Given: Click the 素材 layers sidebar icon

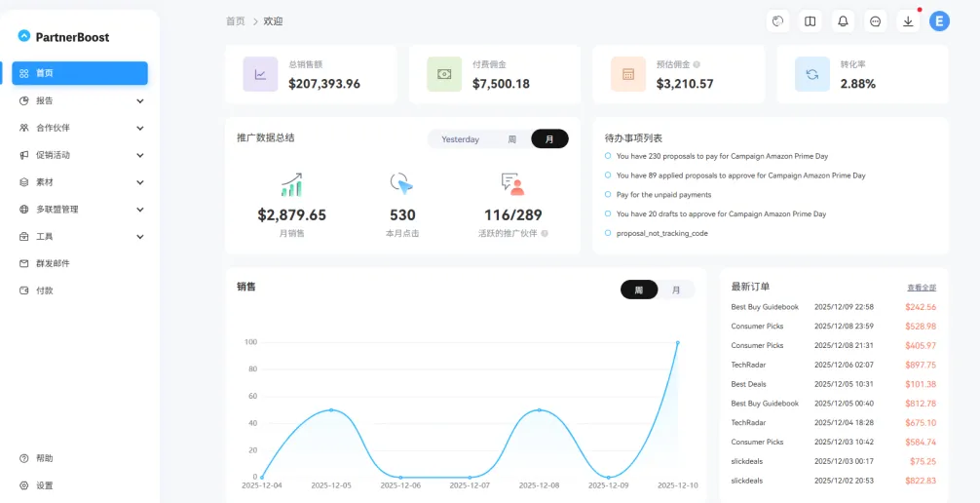Looking at the screenshot, I should pyautogui.click(x=23, y=182).
